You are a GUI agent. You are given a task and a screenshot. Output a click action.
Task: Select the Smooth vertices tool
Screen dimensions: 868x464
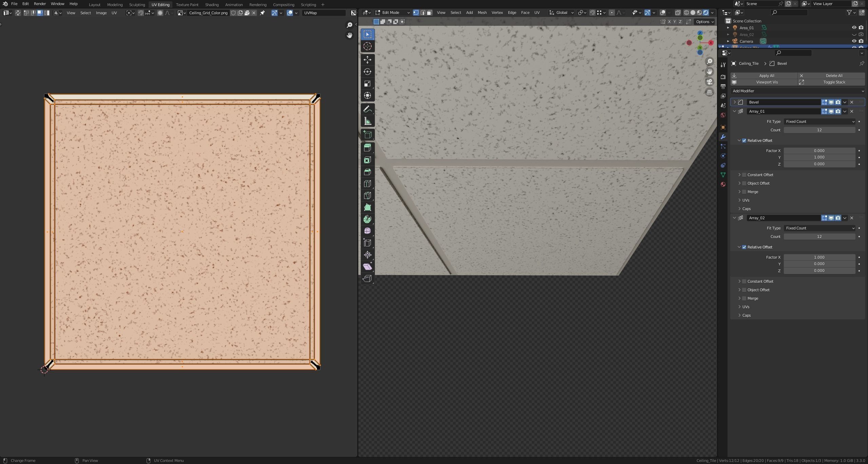coord(367,231)
